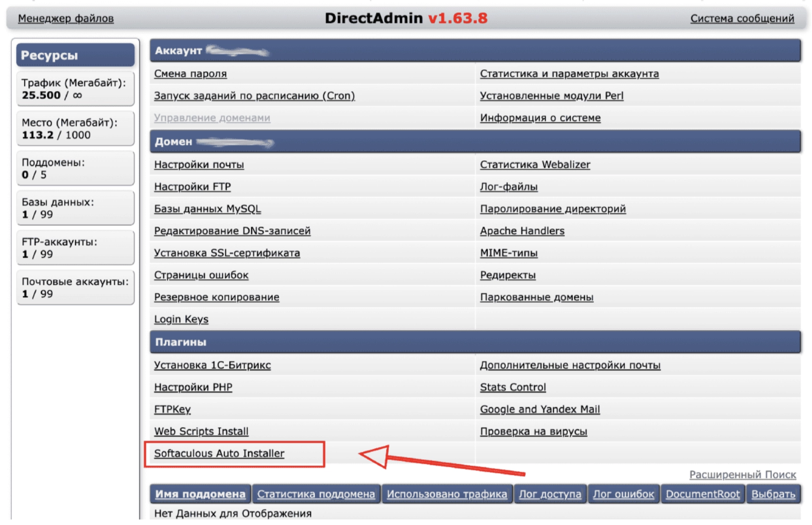Open Установка SSL-сертификата page
Screen dimensions: 812x525
tap(227, 253)
